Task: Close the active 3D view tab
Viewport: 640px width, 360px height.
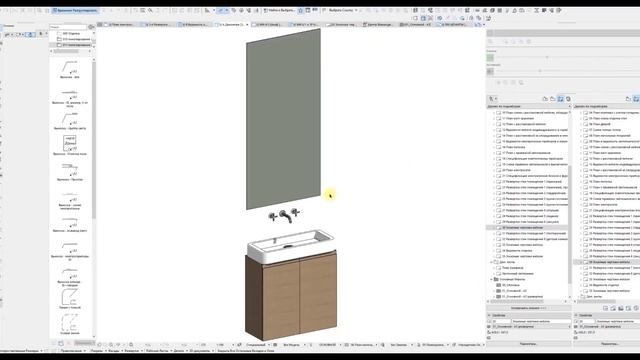Action: tap(247, 24)
